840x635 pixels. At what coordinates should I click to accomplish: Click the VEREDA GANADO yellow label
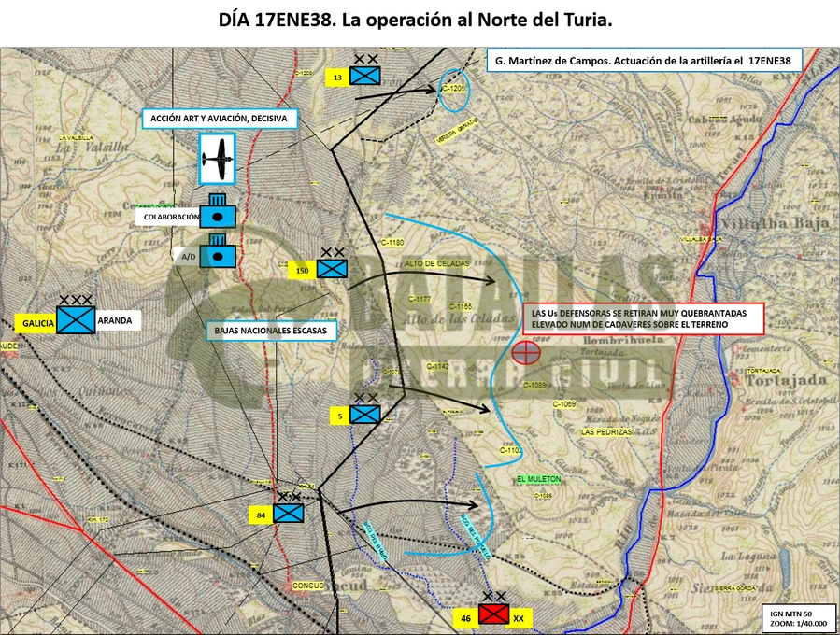point(457,131)
